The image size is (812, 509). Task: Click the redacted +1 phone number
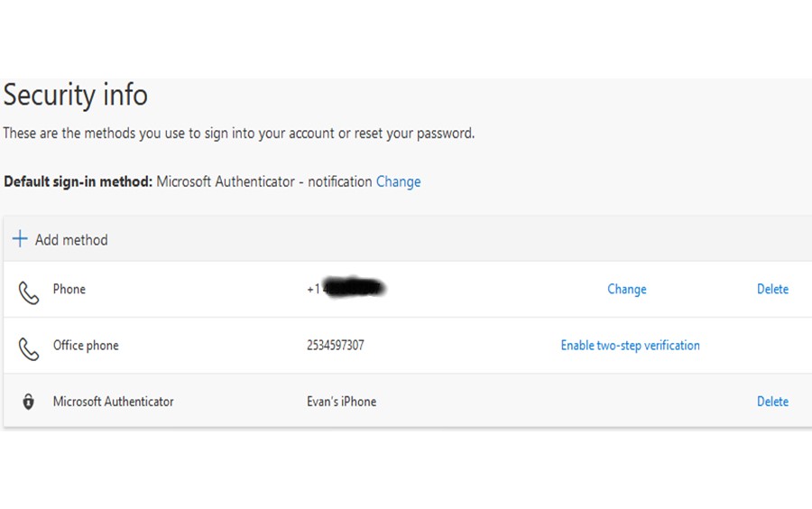[346, 288]
